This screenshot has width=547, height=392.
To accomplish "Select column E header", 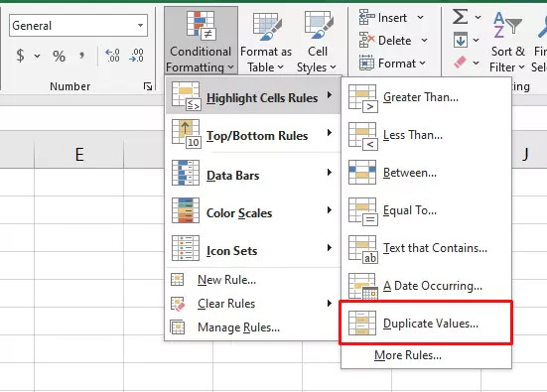I will (x=79, y=154).
